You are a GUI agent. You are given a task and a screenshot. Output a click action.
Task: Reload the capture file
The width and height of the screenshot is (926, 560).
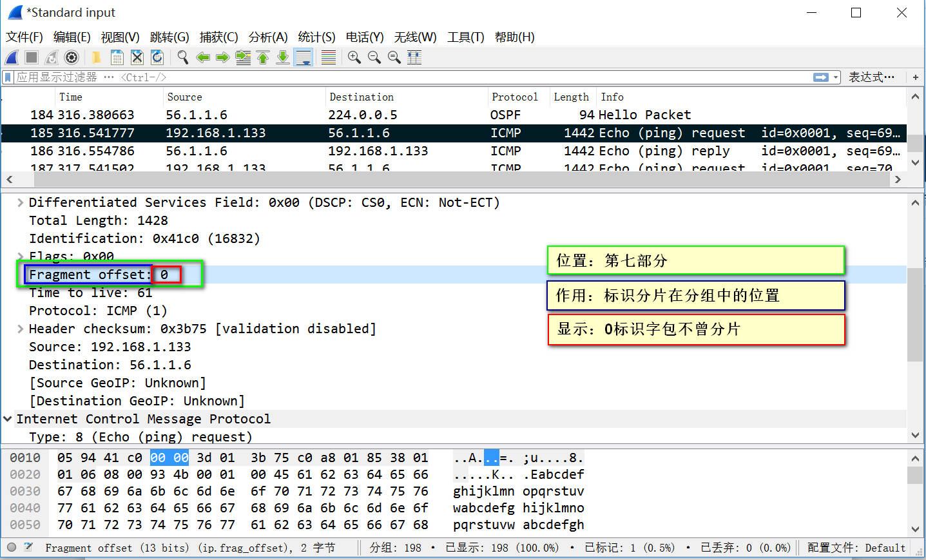pos(157,57)
